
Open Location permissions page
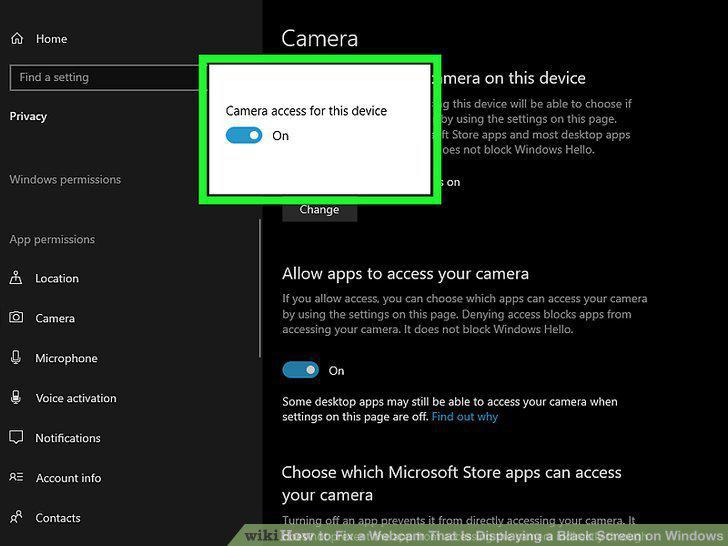(x=57, y=279)
